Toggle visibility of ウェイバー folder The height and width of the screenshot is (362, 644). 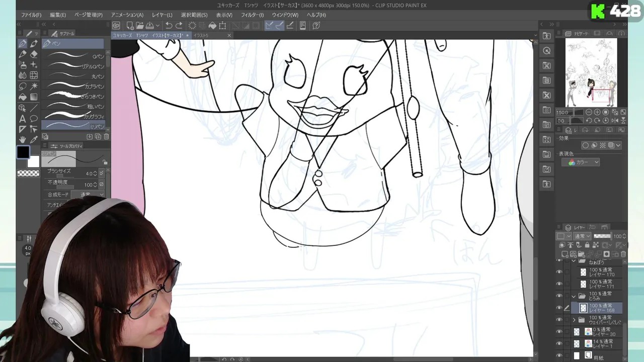click(x=559, y=320)
